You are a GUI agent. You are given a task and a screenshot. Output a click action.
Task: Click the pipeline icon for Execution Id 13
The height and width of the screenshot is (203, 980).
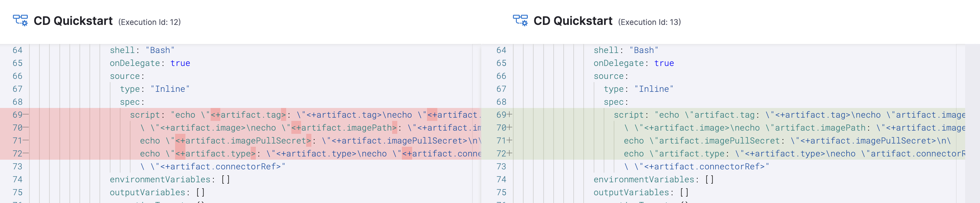(520, 21)
